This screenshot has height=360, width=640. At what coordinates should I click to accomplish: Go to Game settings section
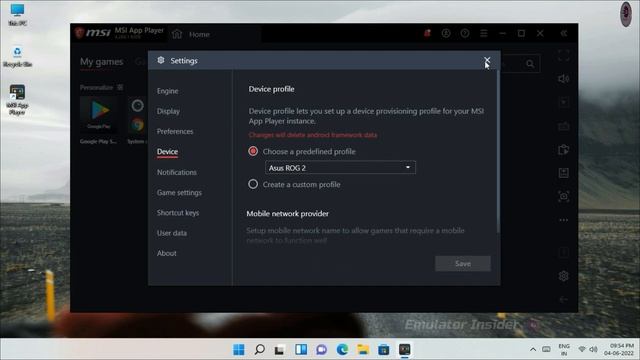click(x=179, y=192)
